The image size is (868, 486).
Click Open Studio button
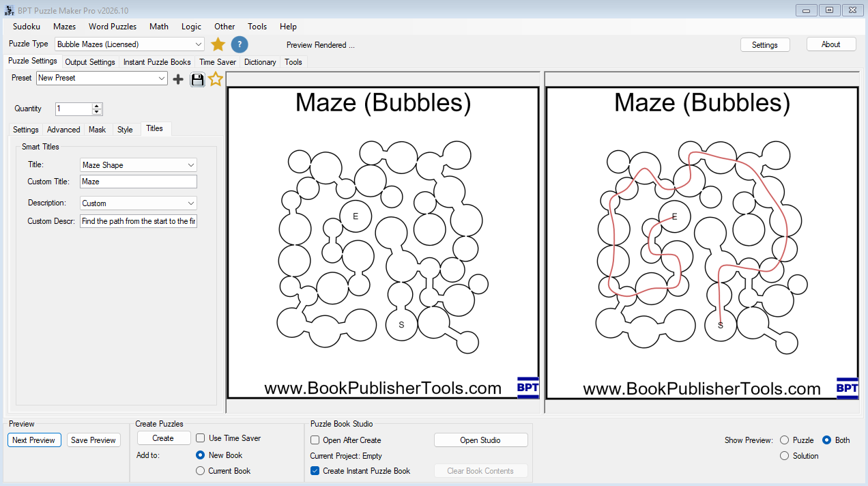click(480, 440)
